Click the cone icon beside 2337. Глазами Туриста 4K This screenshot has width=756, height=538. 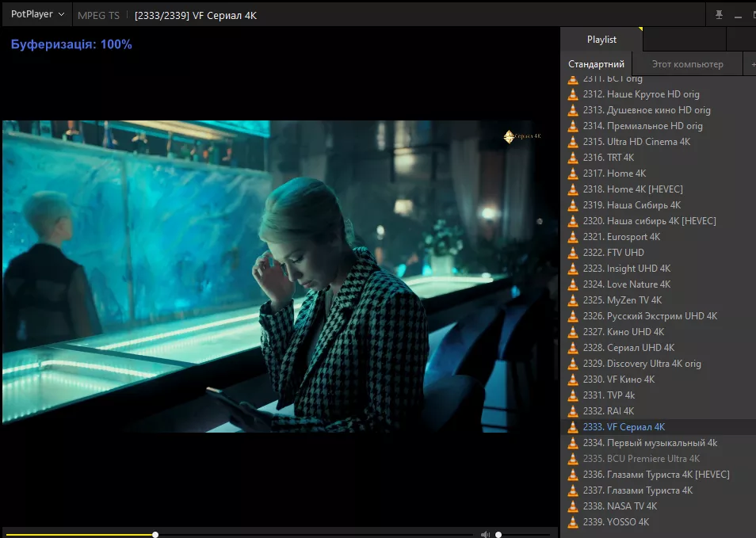coord(573,490)
